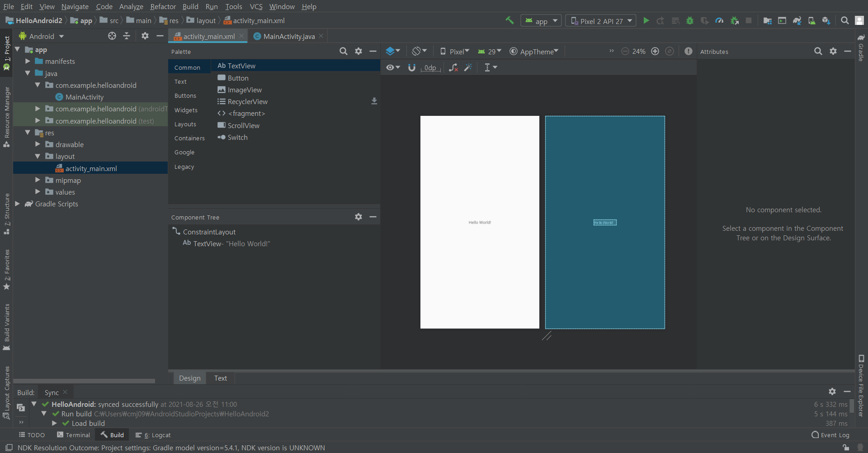Open the API 29 version dropdown
868x453 pixels.
[490, 52]
